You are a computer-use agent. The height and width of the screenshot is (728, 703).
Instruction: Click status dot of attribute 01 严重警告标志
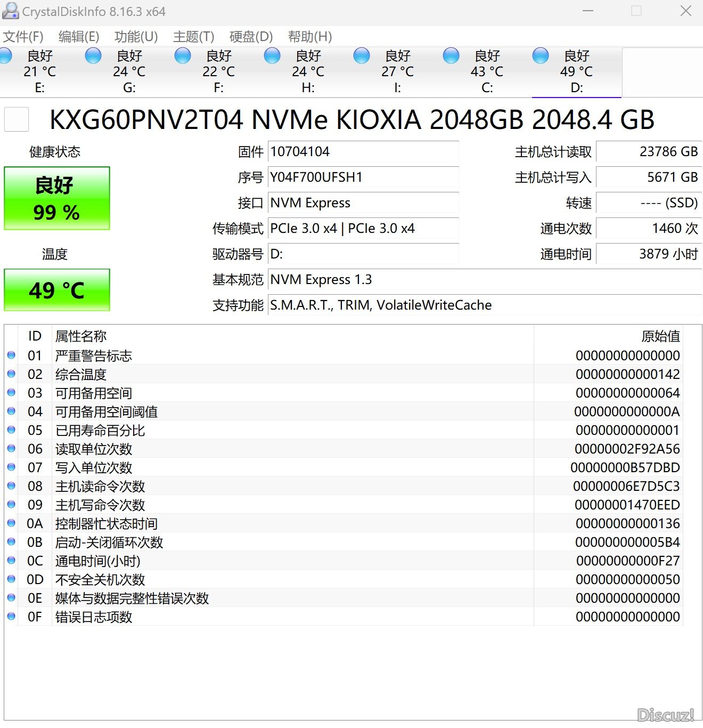11,355
